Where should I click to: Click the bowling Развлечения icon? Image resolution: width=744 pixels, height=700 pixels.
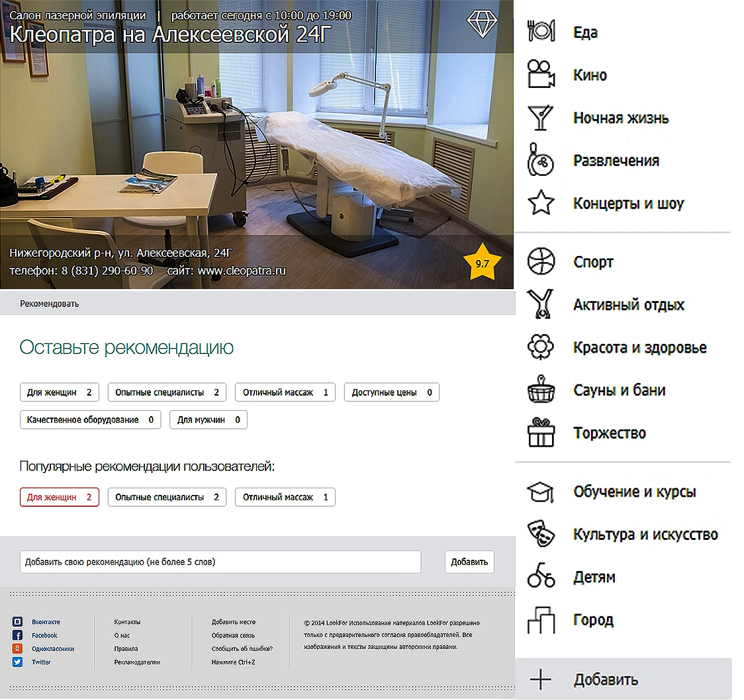pyautogui.click(x=540, y=160)
